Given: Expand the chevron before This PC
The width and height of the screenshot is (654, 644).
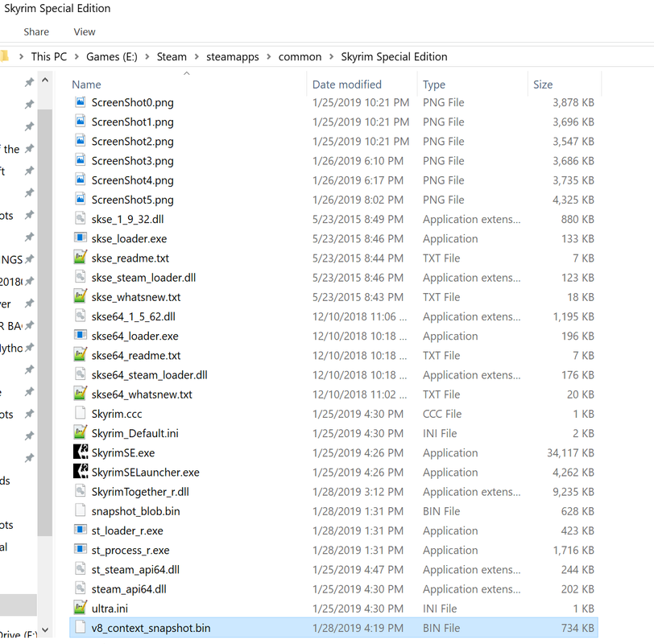Looking at the screenshot, I should (21, 56).
